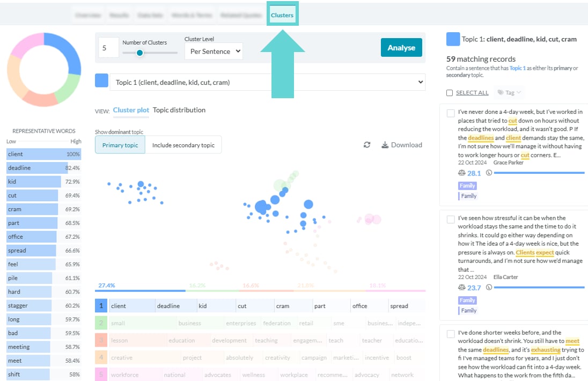Select the Primary topic toggle
This screenshot has width=588, height=381.
tap(120, 145)
